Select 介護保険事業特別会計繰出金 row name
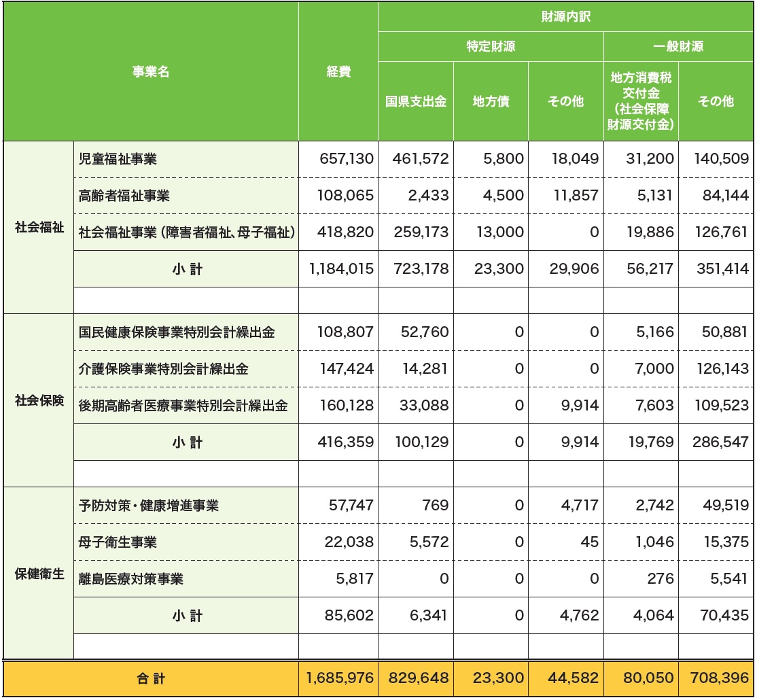 point(164,369)
